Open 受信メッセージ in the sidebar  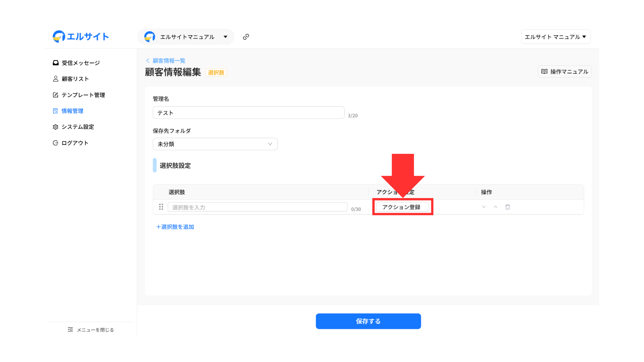click(80, 63)
